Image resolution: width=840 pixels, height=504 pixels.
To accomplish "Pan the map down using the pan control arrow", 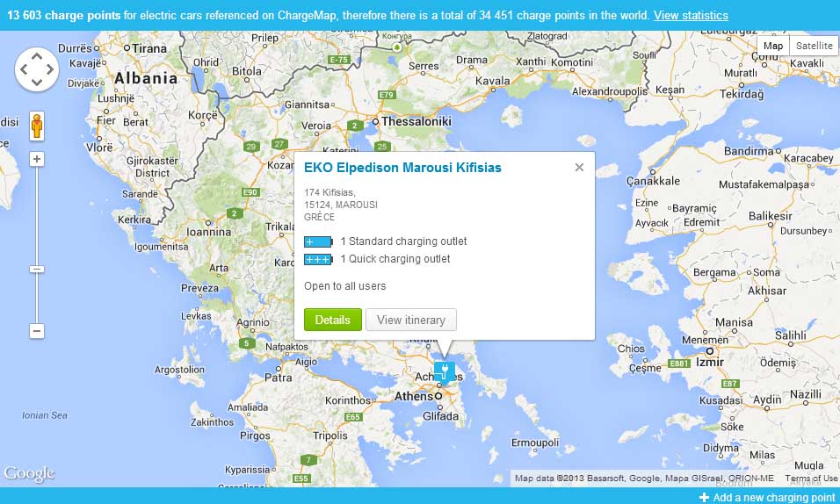I will tap(37, 82).
